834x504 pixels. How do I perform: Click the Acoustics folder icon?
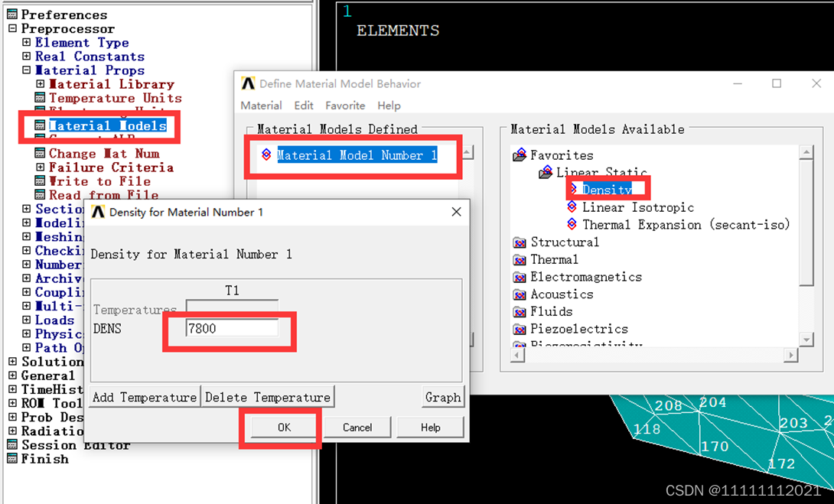(x=519, y=294)
